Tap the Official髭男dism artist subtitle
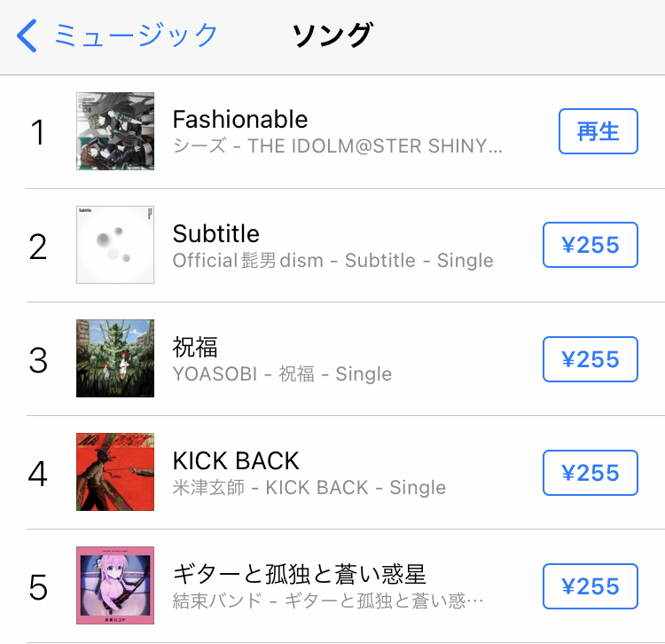 (332, 261)
